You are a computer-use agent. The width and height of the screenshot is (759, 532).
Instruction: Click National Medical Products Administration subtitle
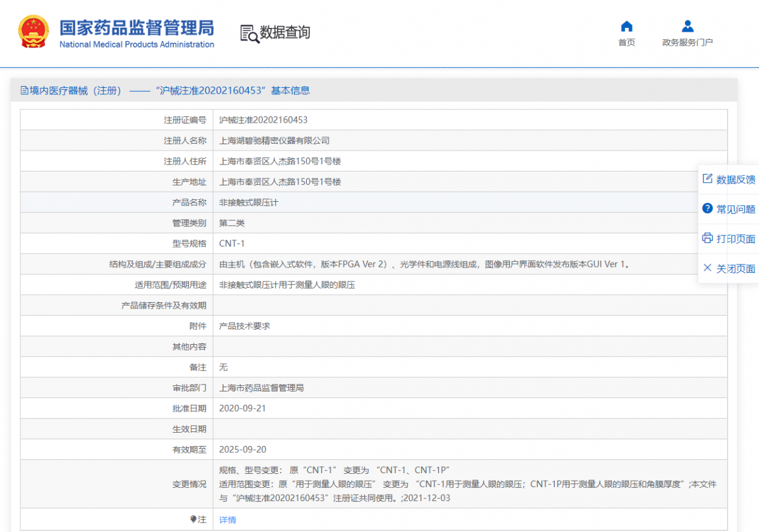tap(137, 44)
